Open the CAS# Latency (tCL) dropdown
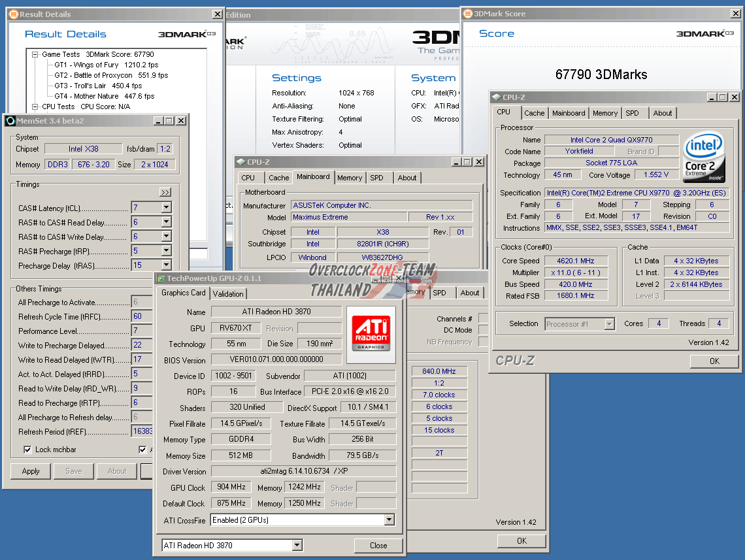Screen dimensions: 745x560 pyautogui.click(x=166, y=208)
